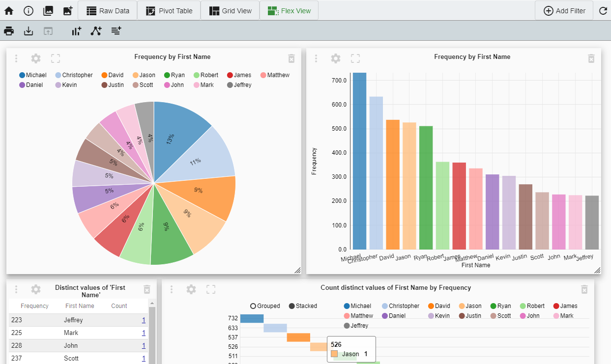
Task: Open count link for John row
Action: coord(144,346)
